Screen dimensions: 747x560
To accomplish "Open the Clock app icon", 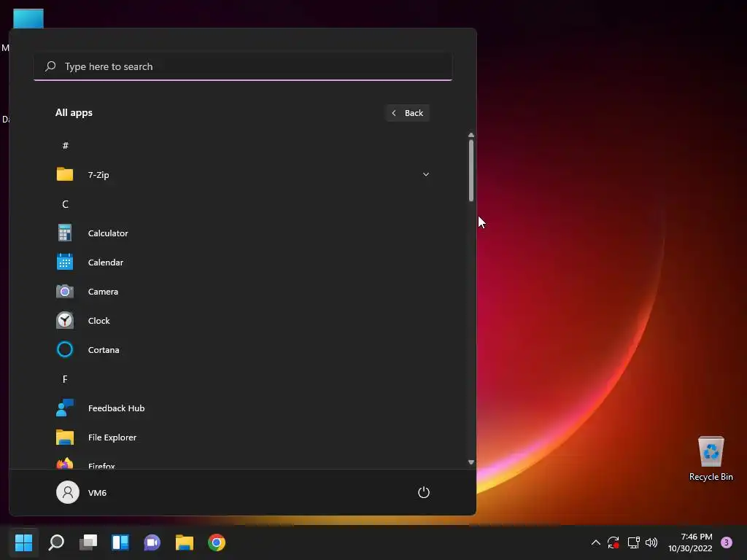I will (x=65, y=321).
